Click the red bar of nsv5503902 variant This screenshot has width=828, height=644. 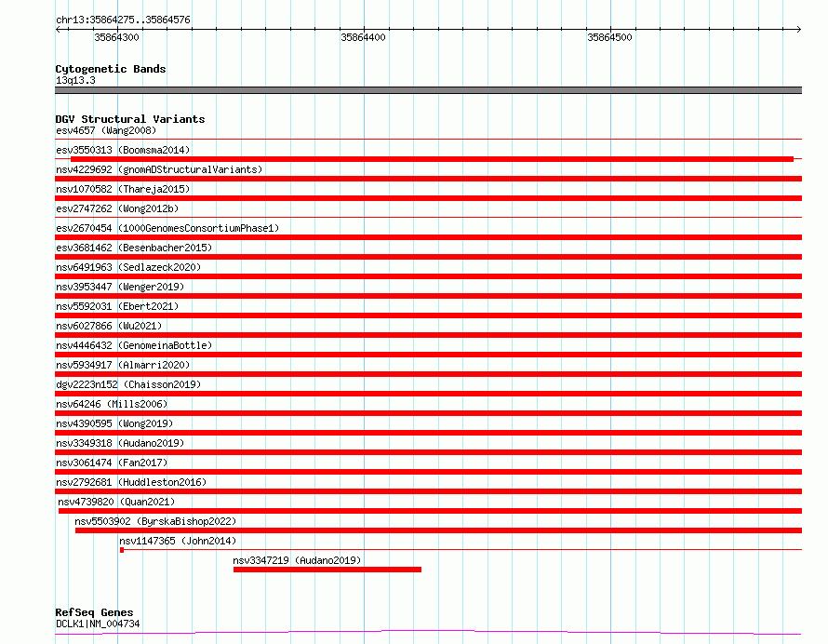click(438, 530)
